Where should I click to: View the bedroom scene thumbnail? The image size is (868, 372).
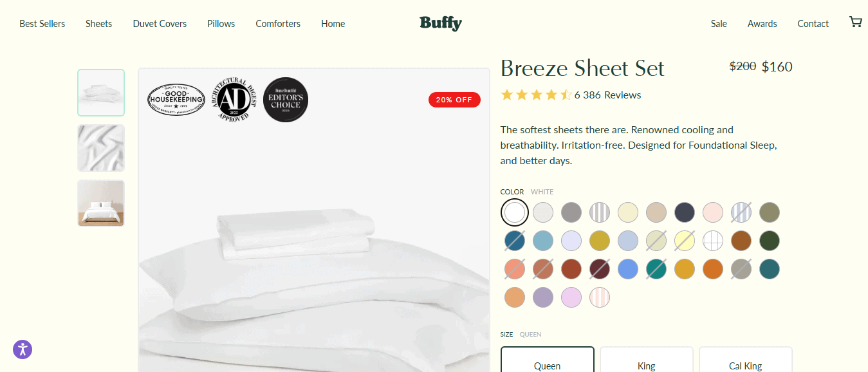101,203
